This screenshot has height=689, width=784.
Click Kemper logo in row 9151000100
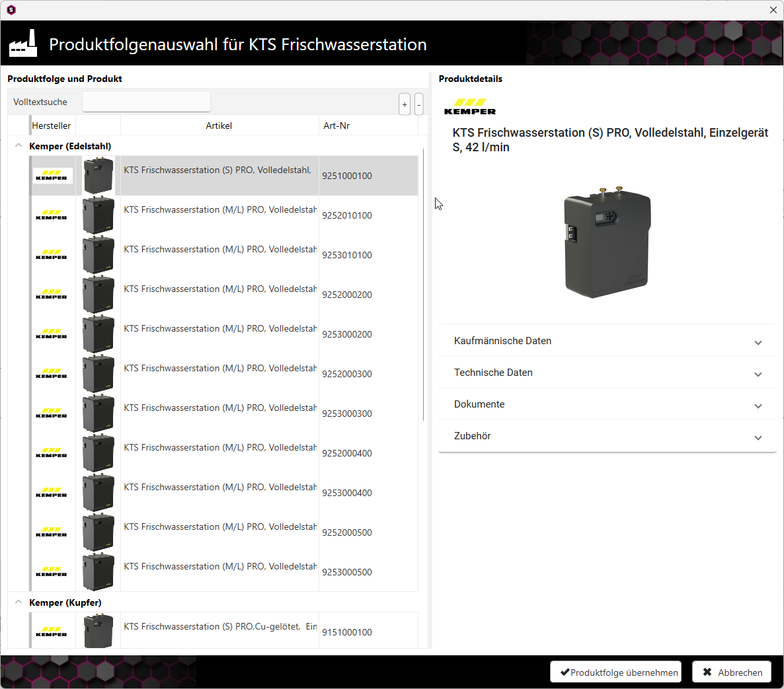pos(52,632)
